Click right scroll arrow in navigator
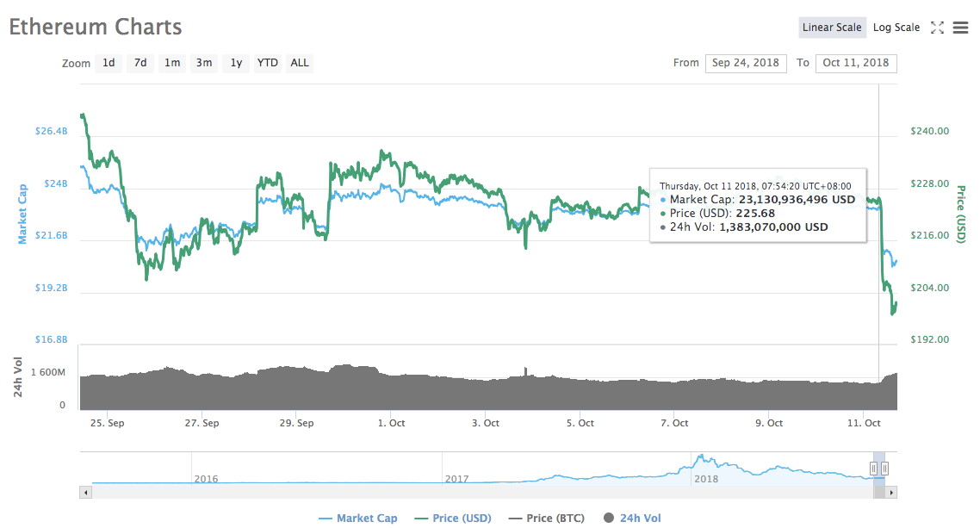 click(x=891, y=493)
